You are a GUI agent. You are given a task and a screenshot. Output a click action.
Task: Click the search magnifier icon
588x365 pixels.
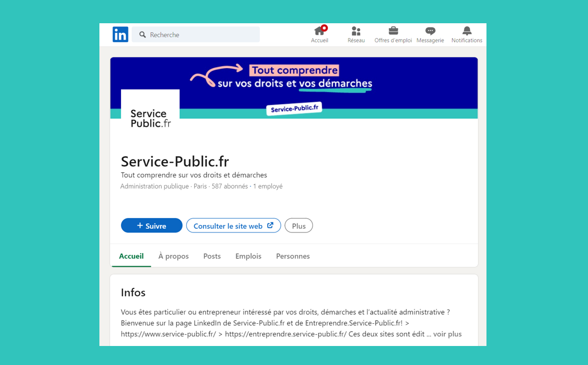(x=142, y=35)
